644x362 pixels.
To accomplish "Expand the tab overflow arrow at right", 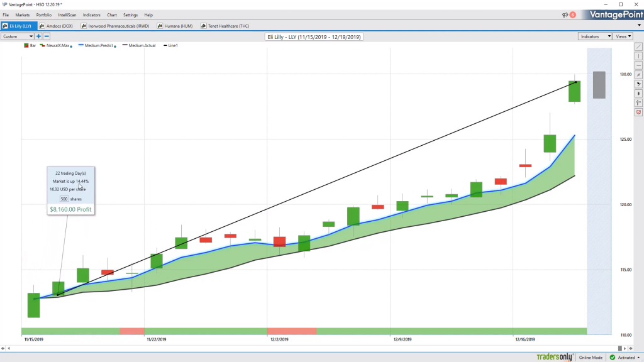I will [x=639, y=25].
